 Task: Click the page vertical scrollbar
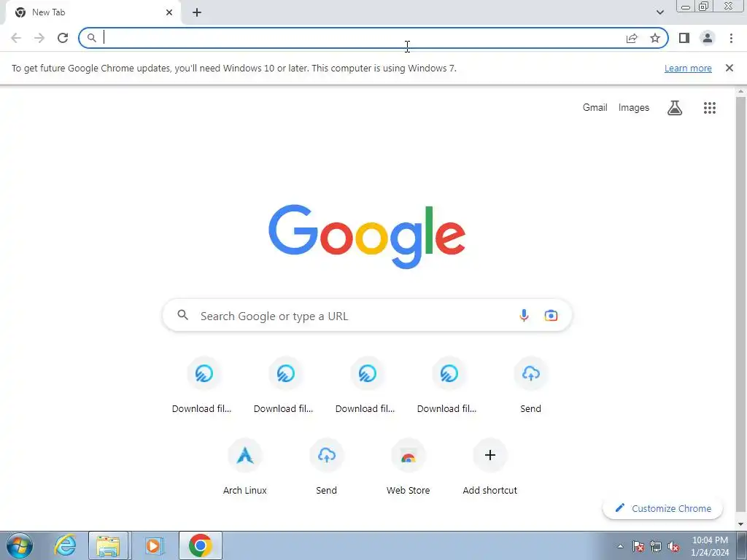click(740, 305)
